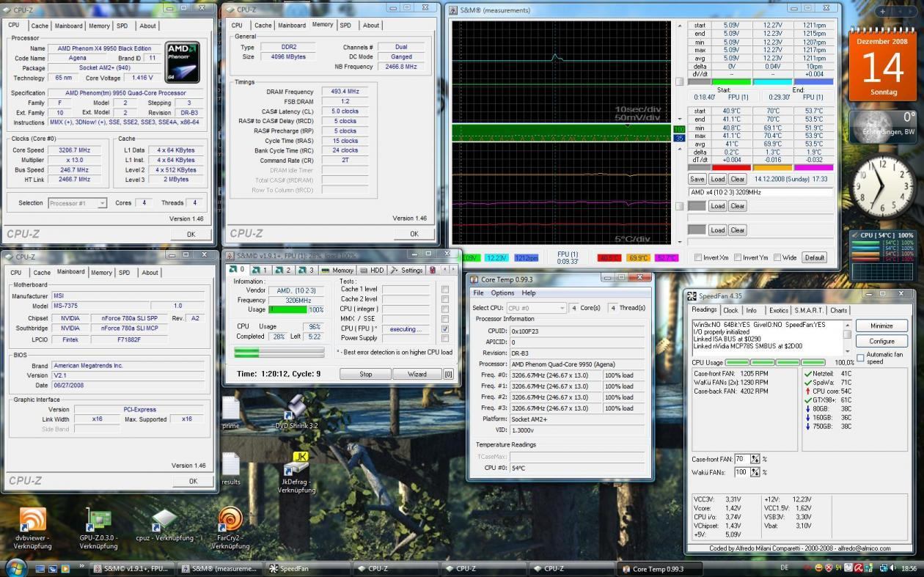Screen dimensions: 924x577
Task: Toggle the Wide checkbox
Action: (x=777, y=258)
